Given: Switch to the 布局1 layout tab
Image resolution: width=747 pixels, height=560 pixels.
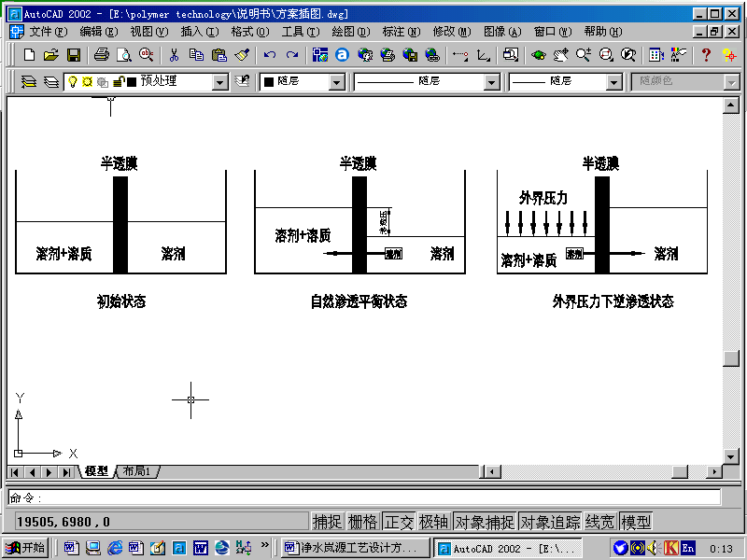Looking at the screenshot, I should point(136,472).
